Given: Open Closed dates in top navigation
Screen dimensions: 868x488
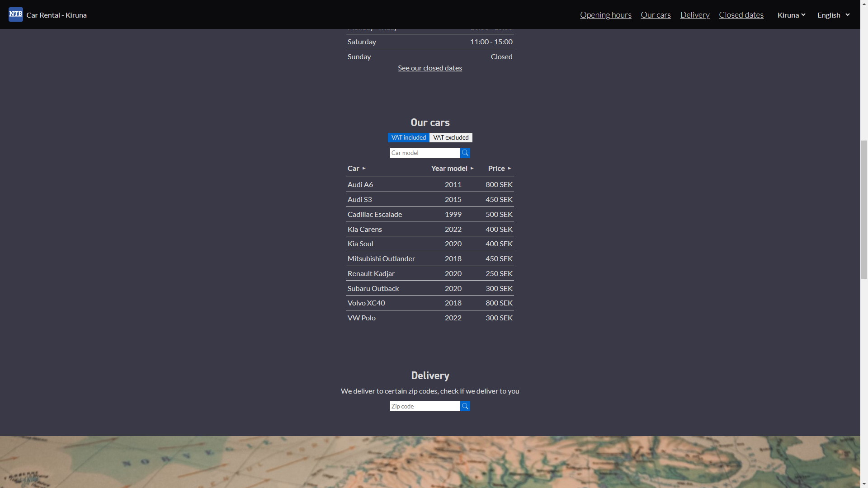Looking at the screenshot, I should pos(741,15).
